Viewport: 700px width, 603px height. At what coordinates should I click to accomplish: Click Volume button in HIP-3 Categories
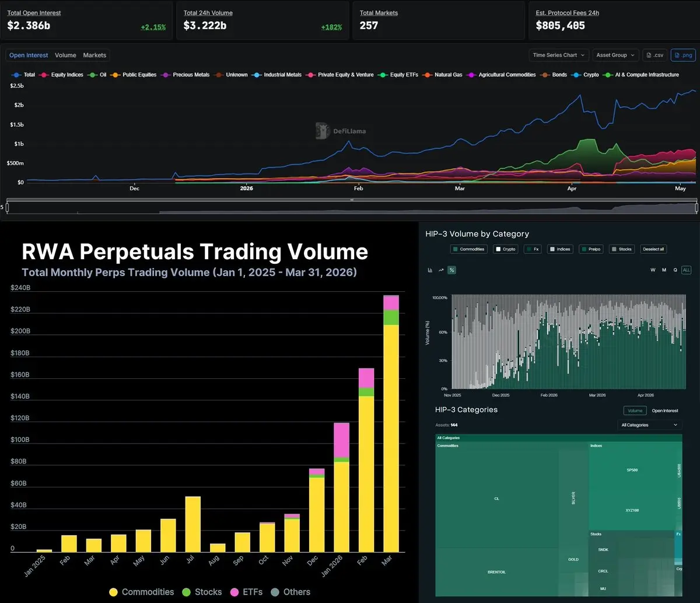pos(635,411)
